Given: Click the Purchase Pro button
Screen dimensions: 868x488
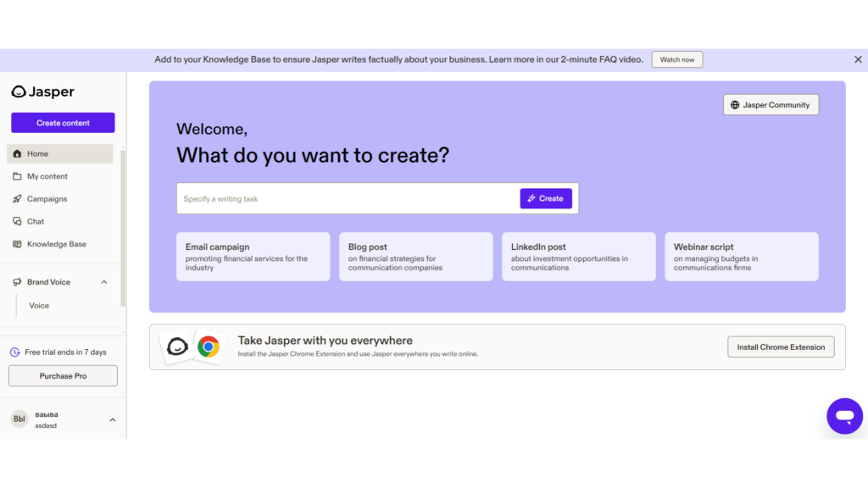Looking at the screenshot, I should [63, 375].
